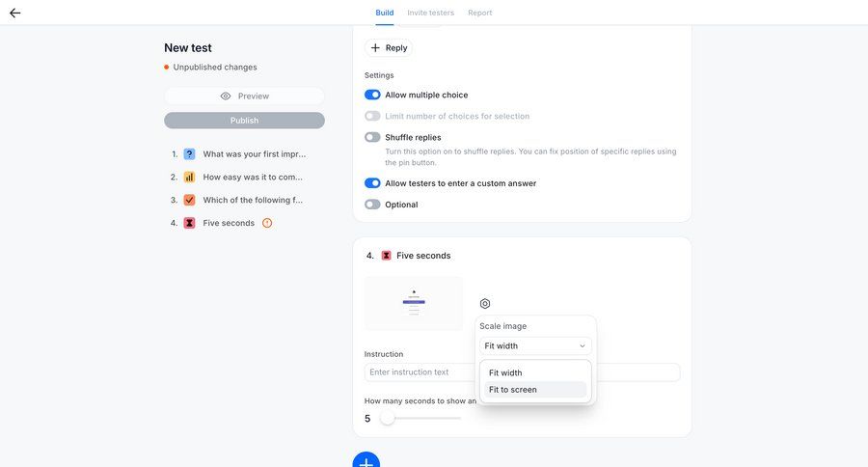Screen dimensions: 868x467
Task: Add a new Reply option
Action: coord(388,47)
